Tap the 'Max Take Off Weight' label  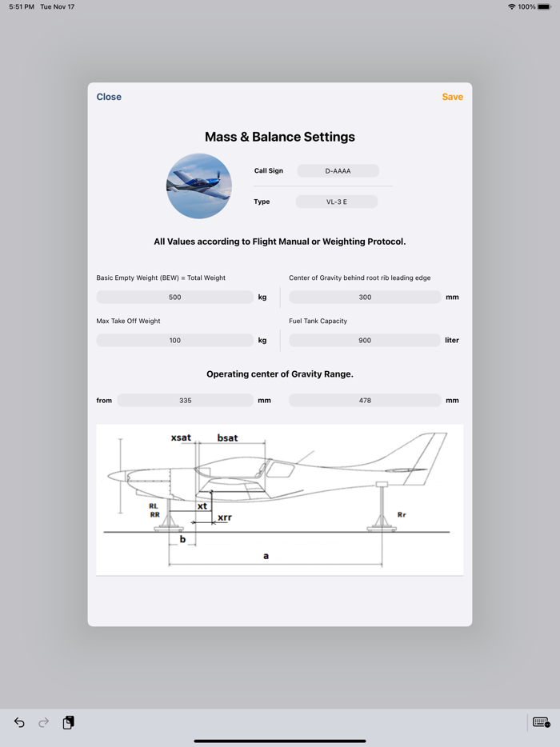[128, 321]
